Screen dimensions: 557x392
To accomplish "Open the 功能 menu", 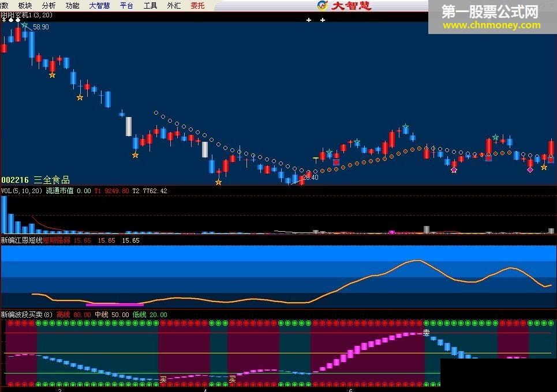I will [x=73, y=5].
